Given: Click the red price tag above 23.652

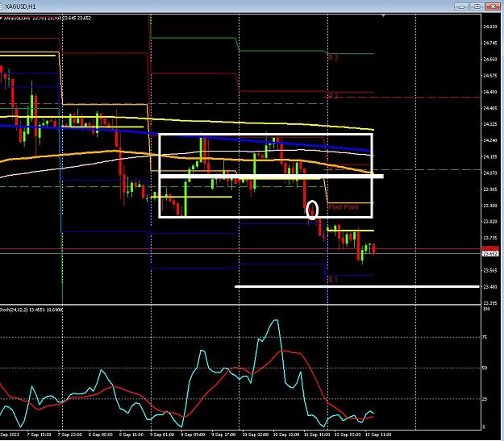Looking at the screenshot, I should click(490, 248).
